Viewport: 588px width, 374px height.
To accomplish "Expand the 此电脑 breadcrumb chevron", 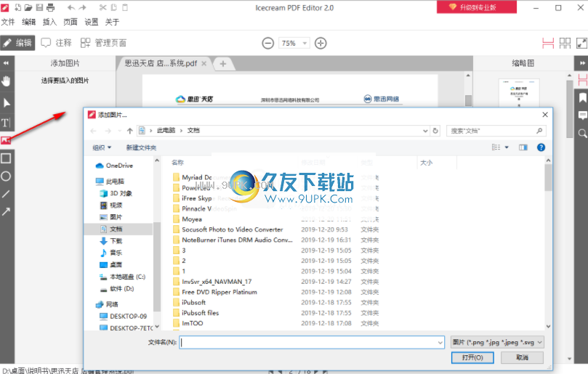I will [181, 131].
